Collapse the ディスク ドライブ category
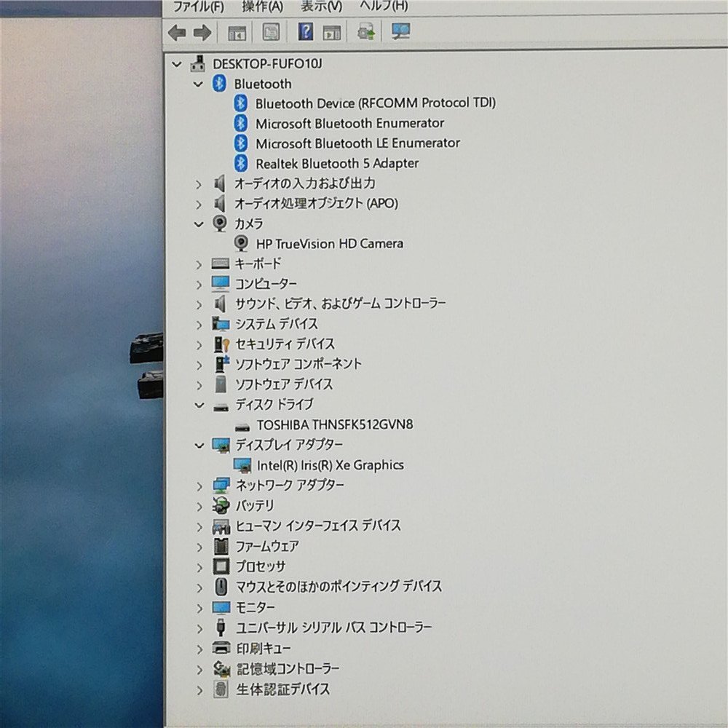Image resolution: width=728 pixels, height=728 pixels. pos(199,405)
